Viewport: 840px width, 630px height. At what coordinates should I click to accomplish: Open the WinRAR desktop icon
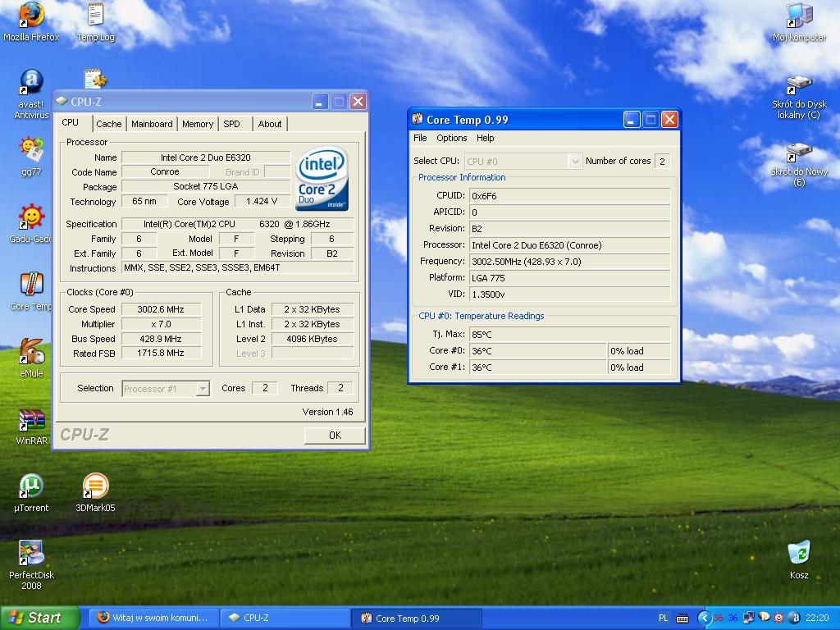tap(31, 420)
